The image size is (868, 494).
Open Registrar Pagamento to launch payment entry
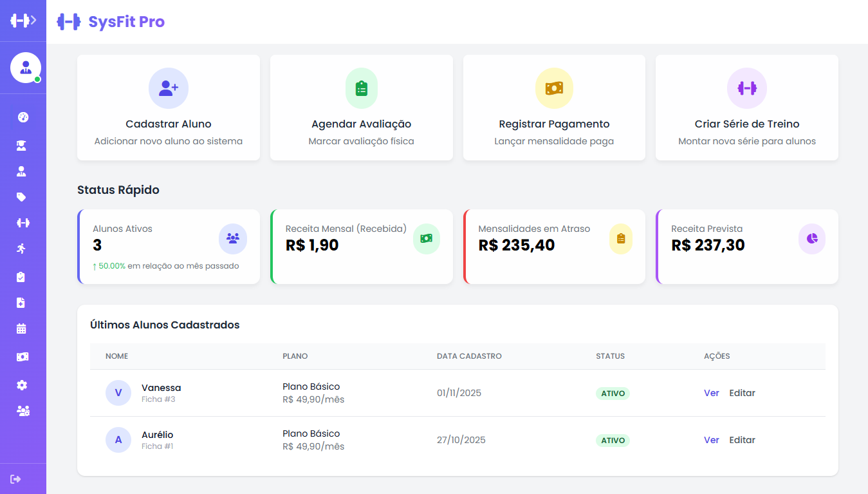point(553,107)
